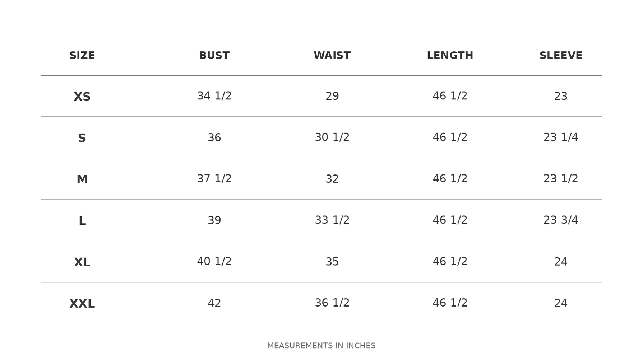The image size is (643, 364).
Task: Click the L sleeve value 23 3/4
Action: (x=561, y=220)
